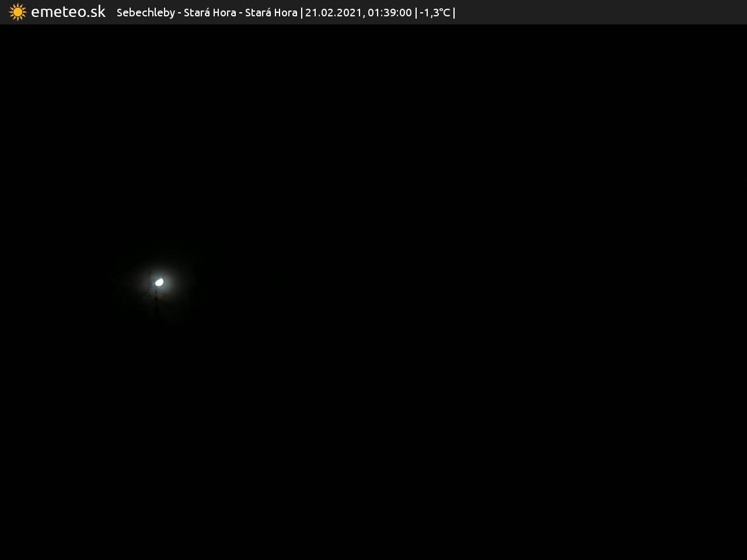Click the bright moon in the image

pyautogui.click(x=159, y=282)
